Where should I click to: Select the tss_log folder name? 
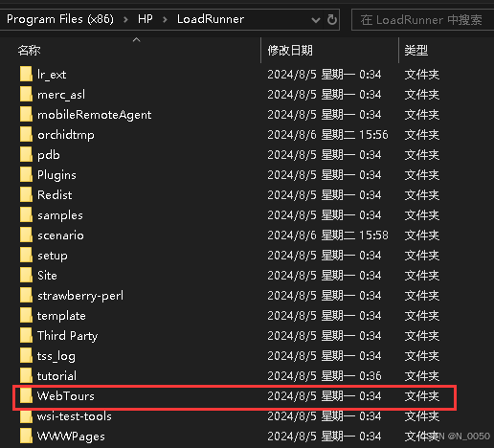(x=56, y=356)
